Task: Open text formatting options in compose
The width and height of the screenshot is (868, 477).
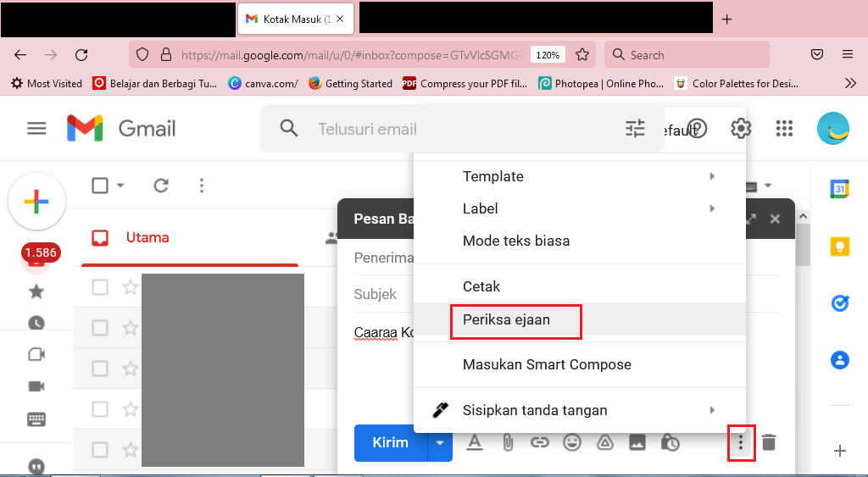Action: [475, 443]
